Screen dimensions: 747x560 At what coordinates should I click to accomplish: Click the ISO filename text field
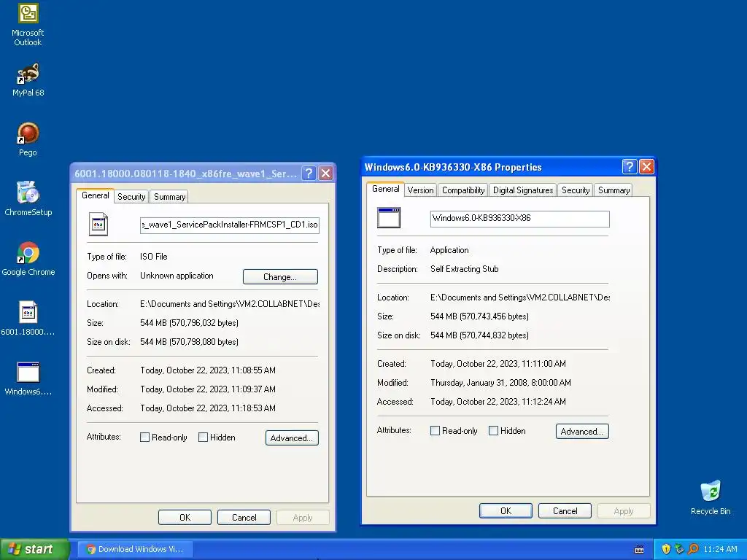[x=230, y=225]
